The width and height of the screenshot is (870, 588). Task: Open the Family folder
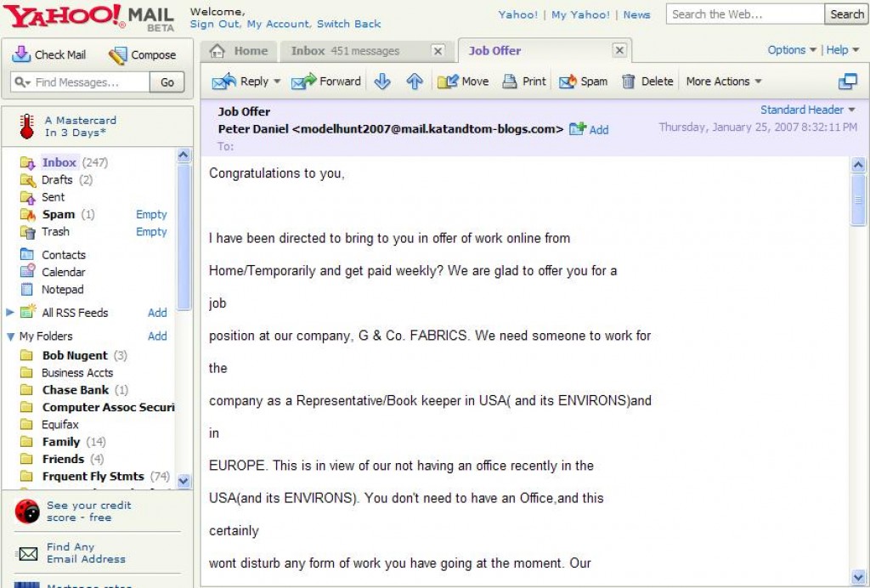(61, 442)
